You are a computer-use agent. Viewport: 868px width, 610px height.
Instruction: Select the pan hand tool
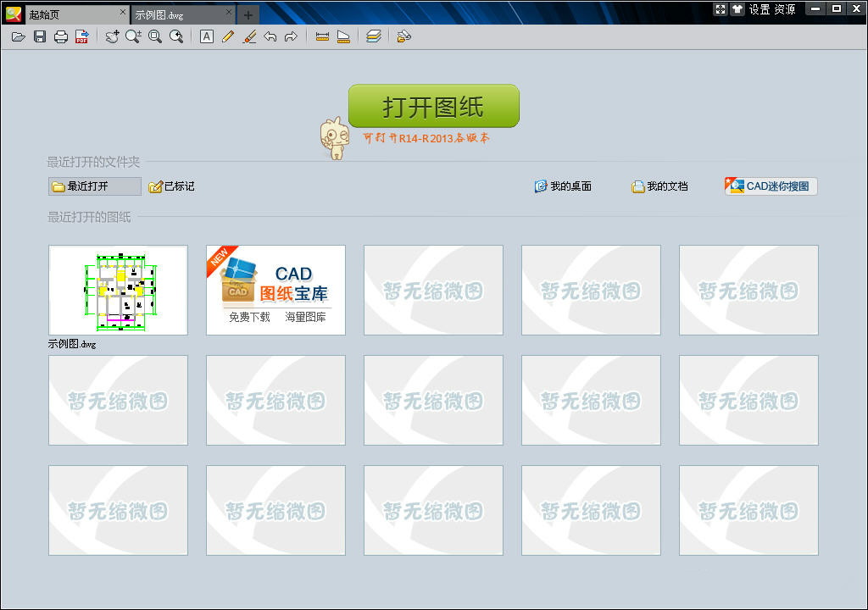[x=112, y=36]
